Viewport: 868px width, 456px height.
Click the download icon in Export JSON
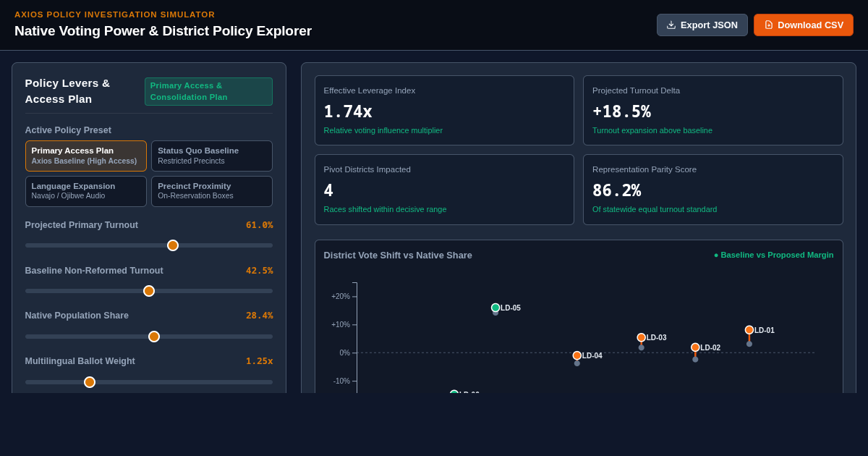pos(671,25)
